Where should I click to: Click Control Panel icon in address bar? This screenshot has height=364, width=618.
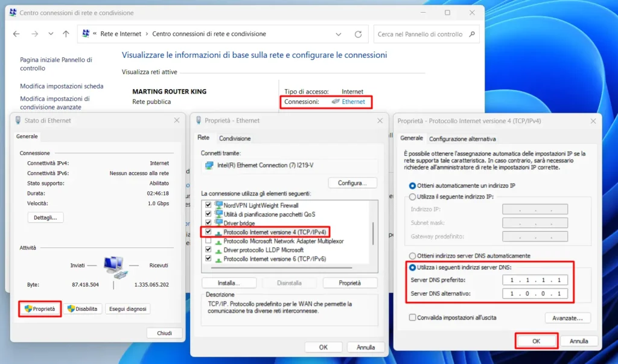tap(86, 34)
